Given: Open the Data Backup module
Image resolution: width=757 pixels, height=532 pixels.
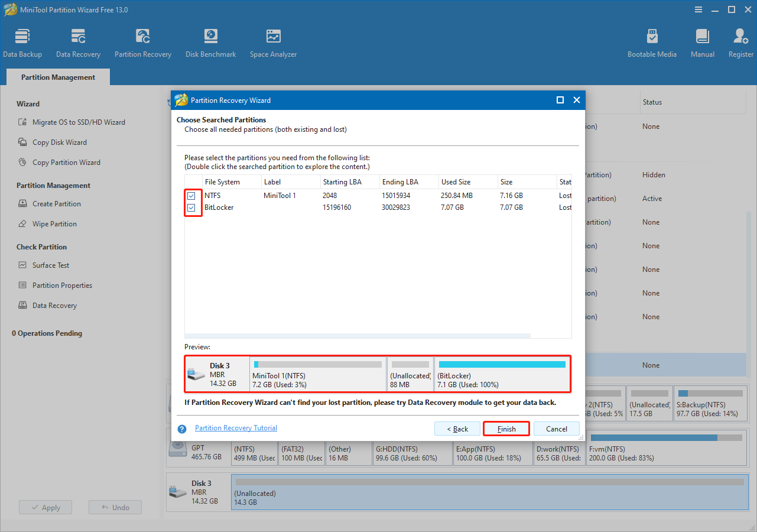Looking at the screenshot, I should (22, 41).
